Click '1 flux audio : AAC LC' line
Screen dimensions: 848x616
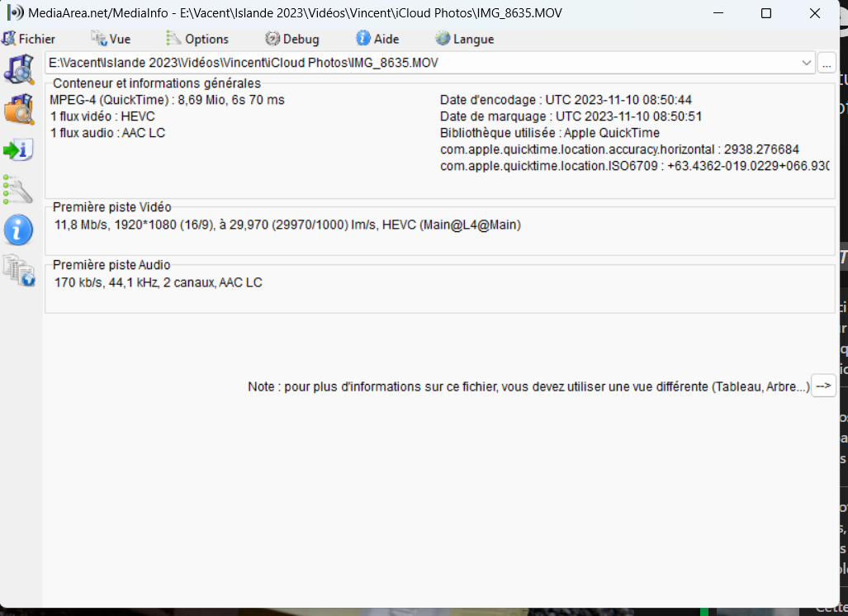click(x=107, y=133)
